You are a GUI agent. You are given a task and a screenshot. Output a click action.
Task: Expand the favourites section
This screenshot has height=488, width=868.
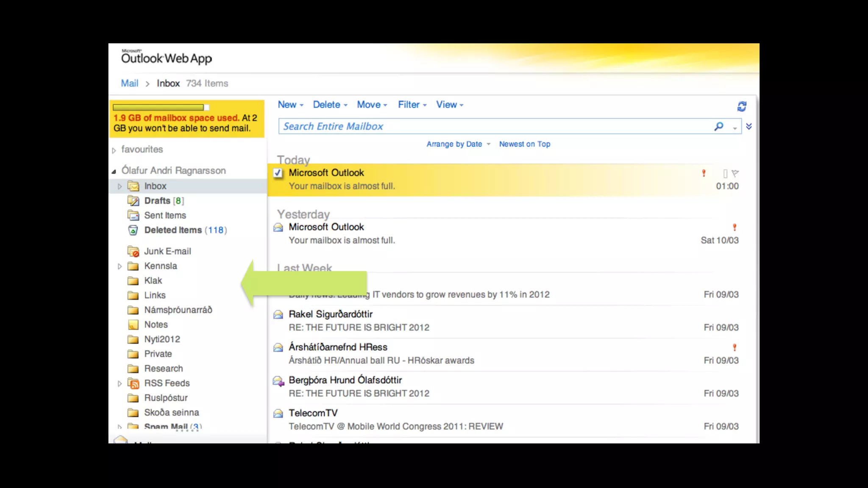tap(114, 150)
